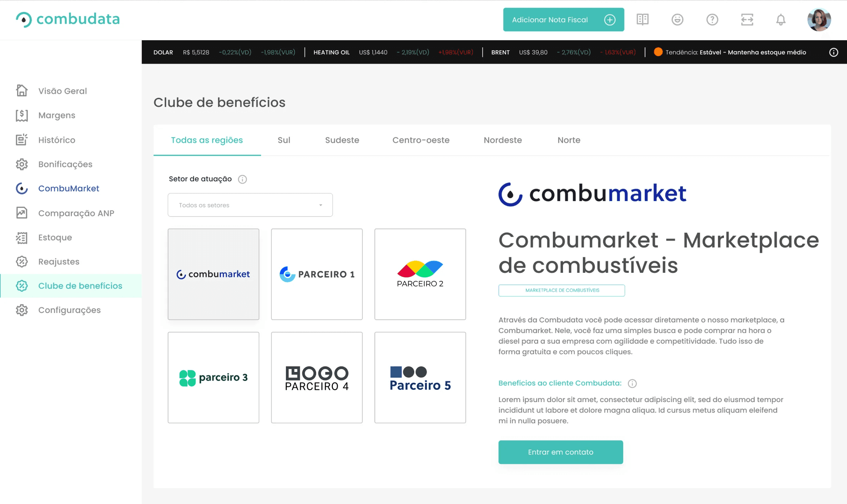Switch to the Sul tab
The height and width of the screenshot is (504, 847).
pyautogui.click(x=284, y=140)
